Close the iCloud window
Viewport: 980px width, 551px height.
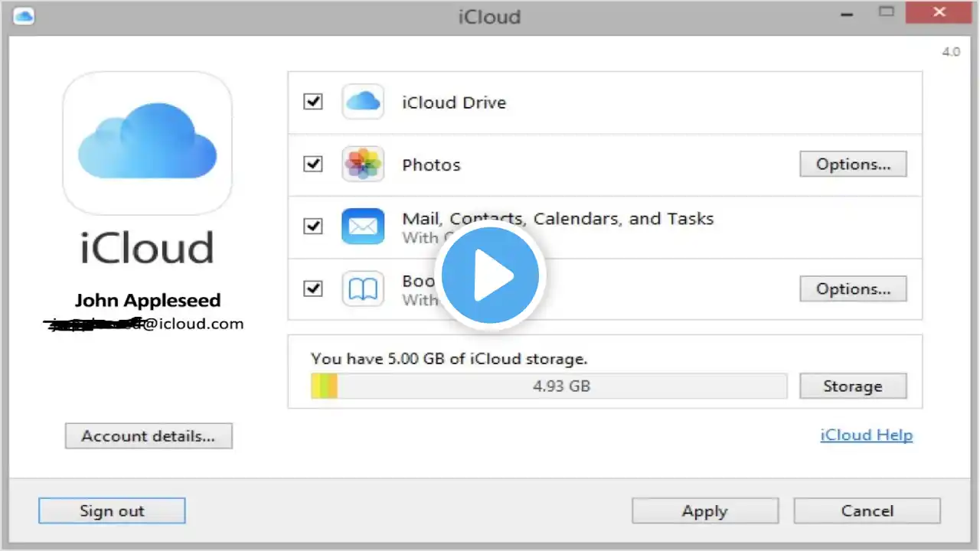coord(938,12)
